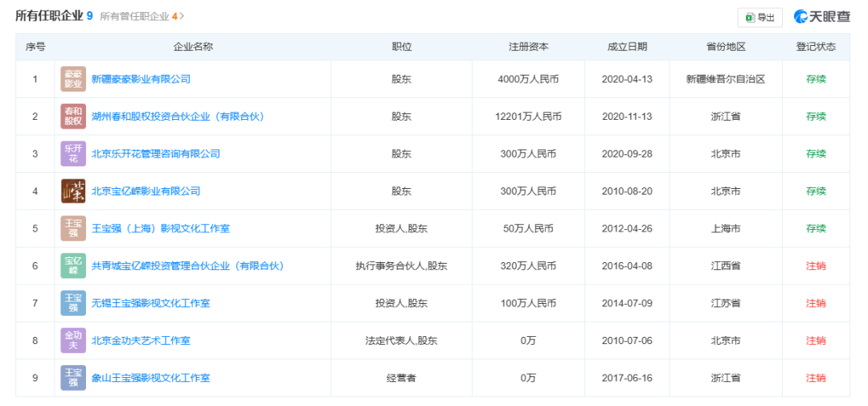Click the 王宝强 logo icon in row 5
Viewport: 868px width, 406px height.
pos(73,228)
